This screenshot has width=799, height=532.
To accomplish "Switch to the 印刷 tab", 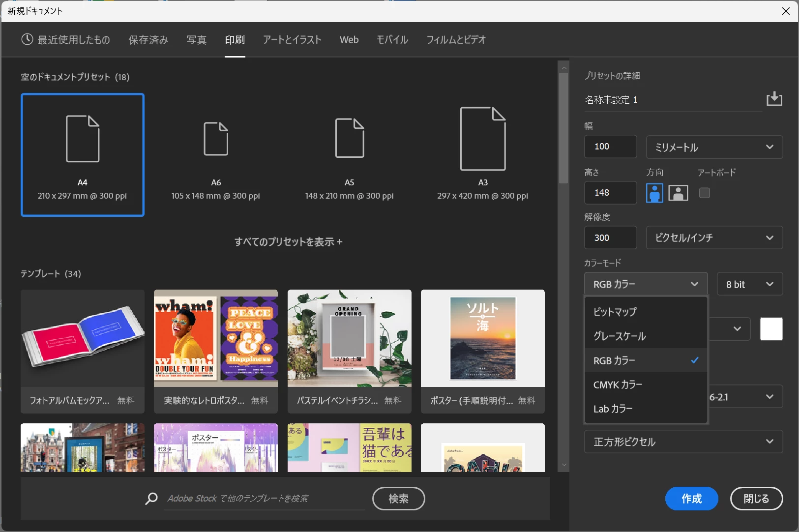I will pyautogui.click(x=235, y=40).
